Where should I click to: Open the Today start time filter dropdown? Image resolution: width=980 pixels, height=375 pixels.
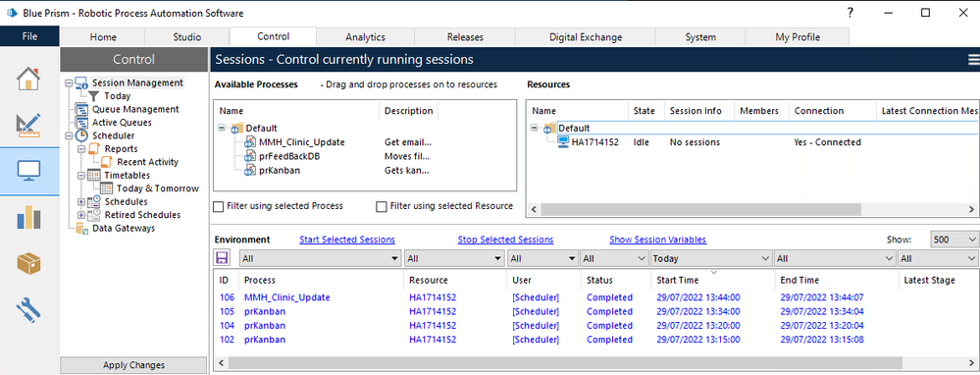(711, 258)
